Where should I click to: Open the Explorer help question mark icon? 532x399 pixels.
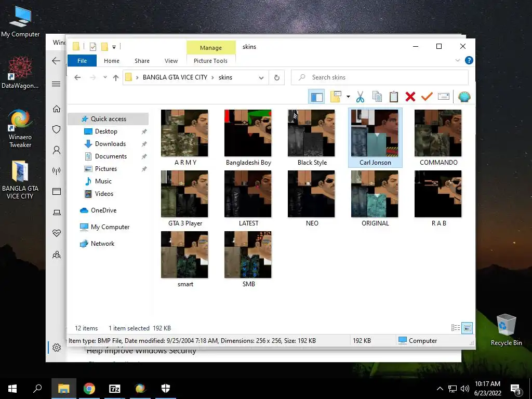(x=469, y=60)
